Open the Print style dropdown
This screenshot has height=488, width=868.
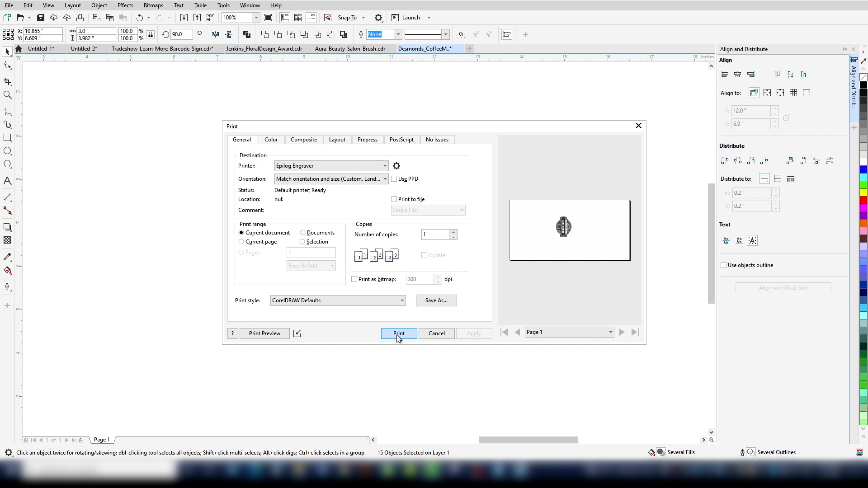[401, 300]
